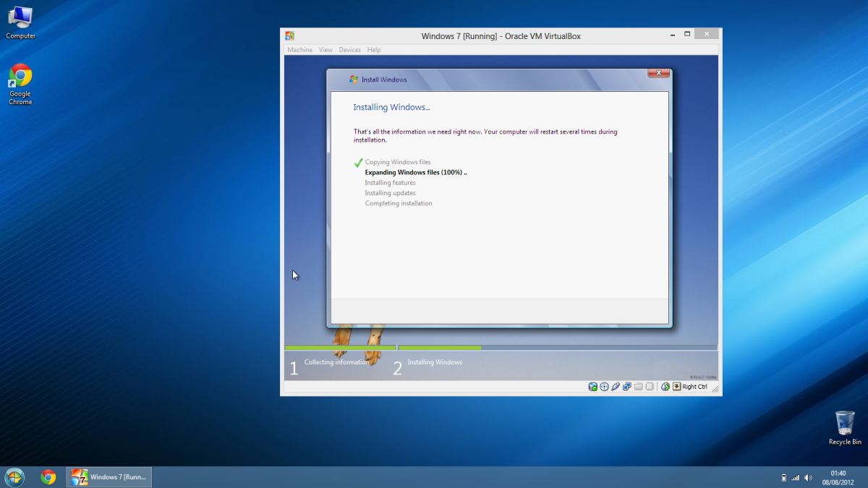Click the optical CD/DVD drive status icon
Viewport: 868px width, 488px height.
604,387
